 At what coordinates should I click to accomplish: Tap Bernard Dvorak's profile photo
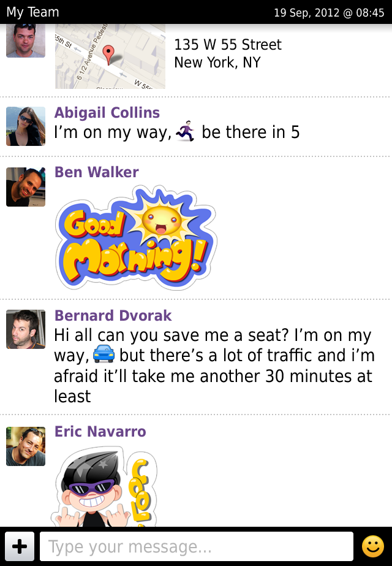click(x=26, y=329)
